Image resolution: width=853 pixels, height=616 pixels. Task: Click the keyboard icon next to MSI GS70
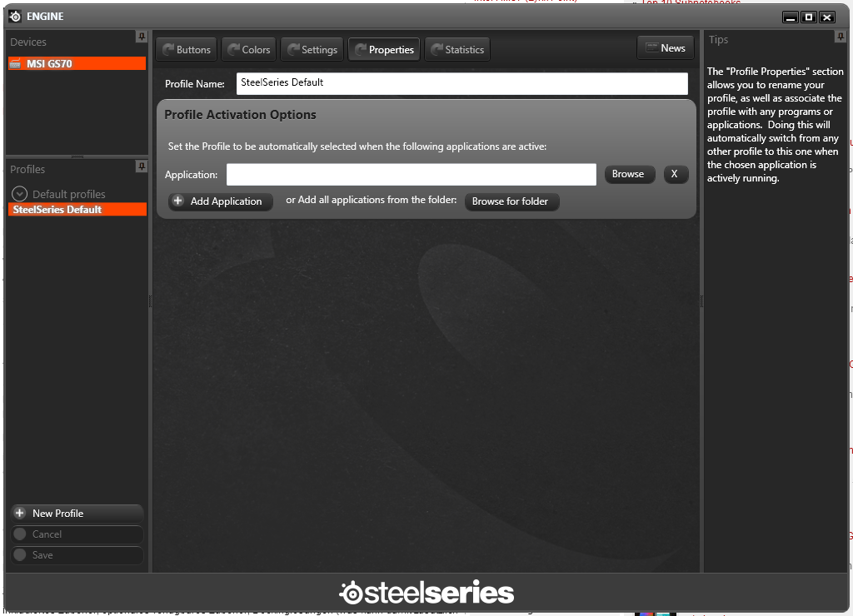point(15,63)
